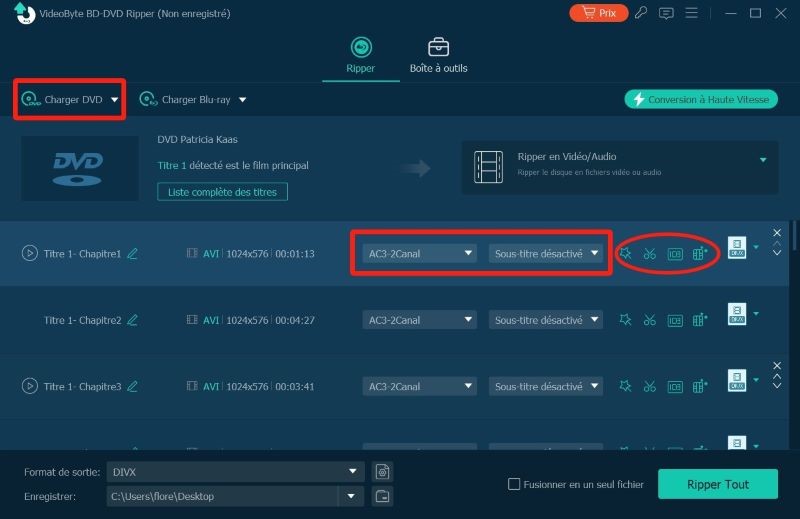Click the enhance video icon for Chapitre1
The image size is (800, 519).
pyautogui.click(x=700, y=253)
